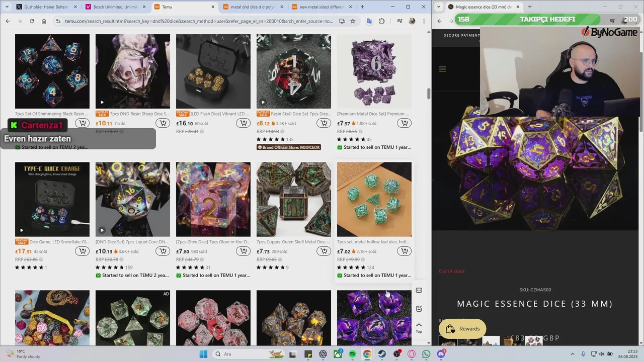This screenshot has width=644, height=362.
Task: Expand the tab list dropdown in Magic essence window
Action: click(439, 7)
